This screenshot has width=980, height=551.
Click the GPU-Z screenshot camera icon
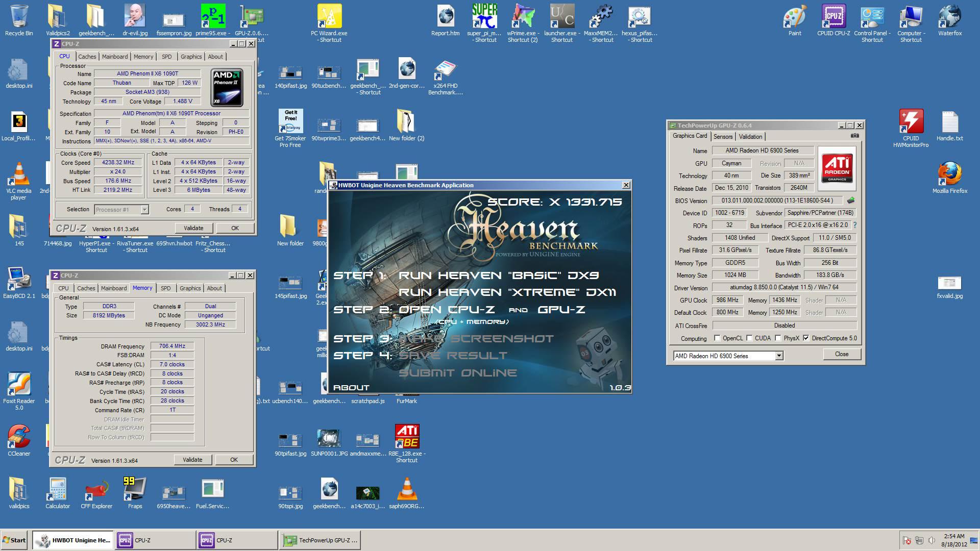855,136
